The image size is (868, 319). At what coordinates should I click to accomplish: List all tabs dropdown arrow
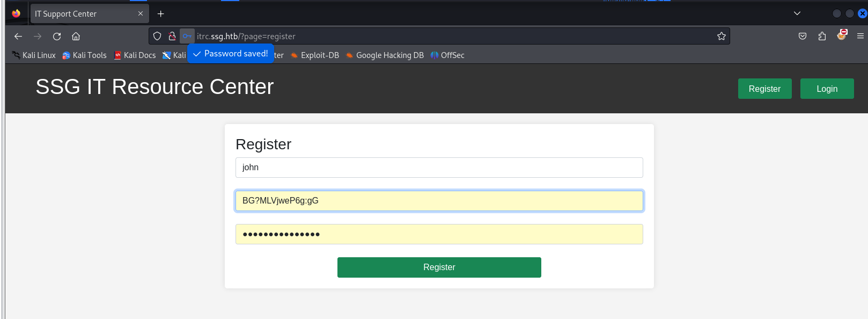(797, 13)
